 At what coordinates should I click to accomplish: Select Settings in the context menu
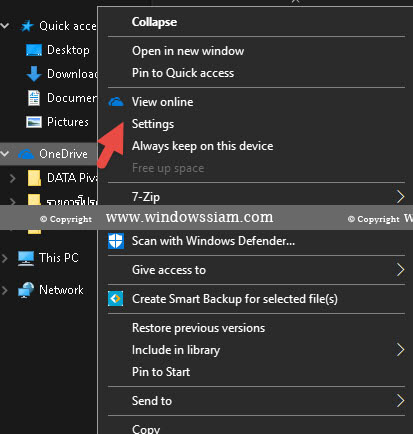(153, 124)
